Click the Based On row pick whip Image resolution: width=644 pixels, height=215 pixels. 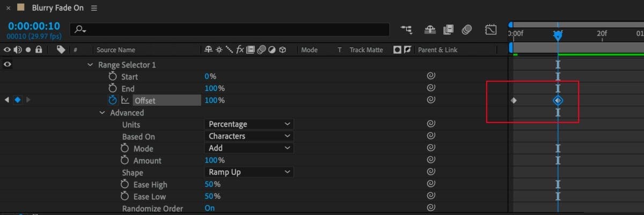click(x=430, y=135)
